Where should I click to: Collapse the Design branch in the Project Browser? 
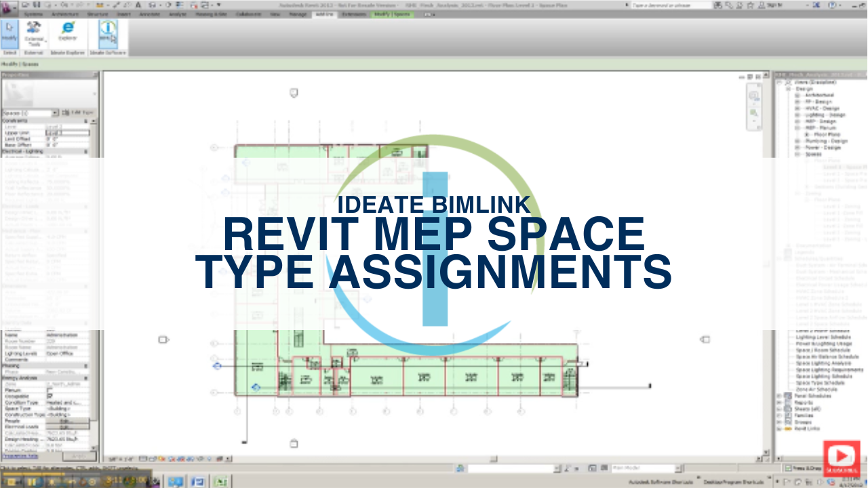click(x=787, y=88)
